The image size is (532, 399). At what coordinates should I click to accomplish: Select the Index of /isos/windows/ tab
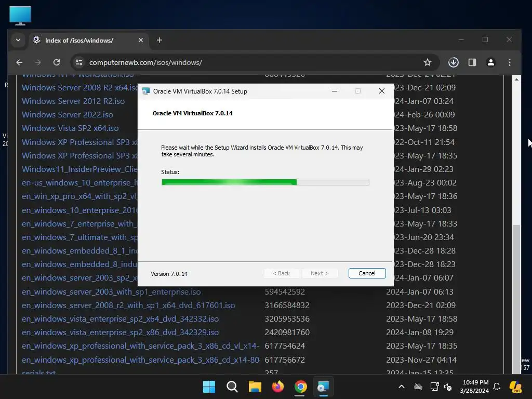click(88, 41)
